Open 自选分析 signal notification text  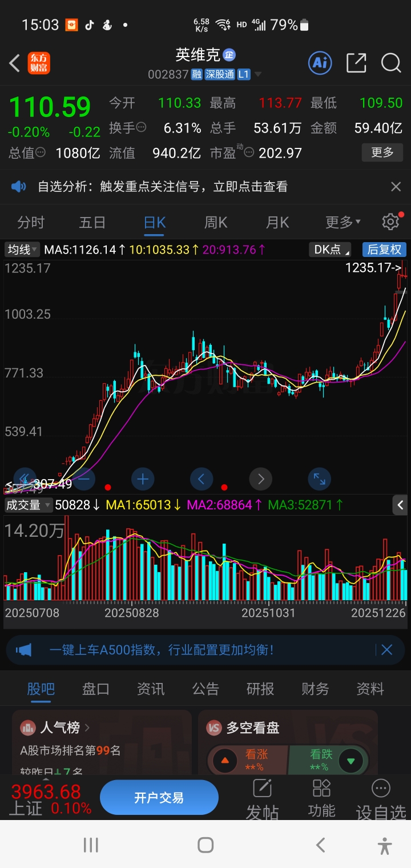click(x=163, y=186)
